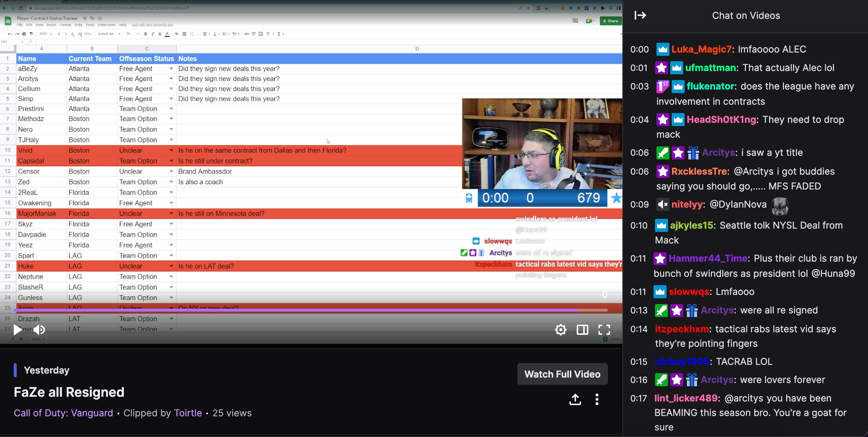Image resolution: width=868 pixels, height=437 pixels.
Task: Open Call of Duty: Vanguard category link
Action: (63, 413)
